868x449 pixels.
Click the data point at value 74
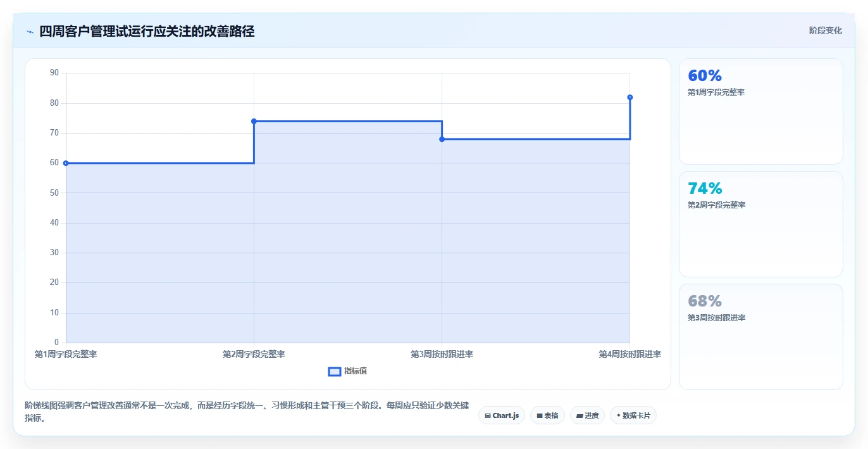point(254,121)
